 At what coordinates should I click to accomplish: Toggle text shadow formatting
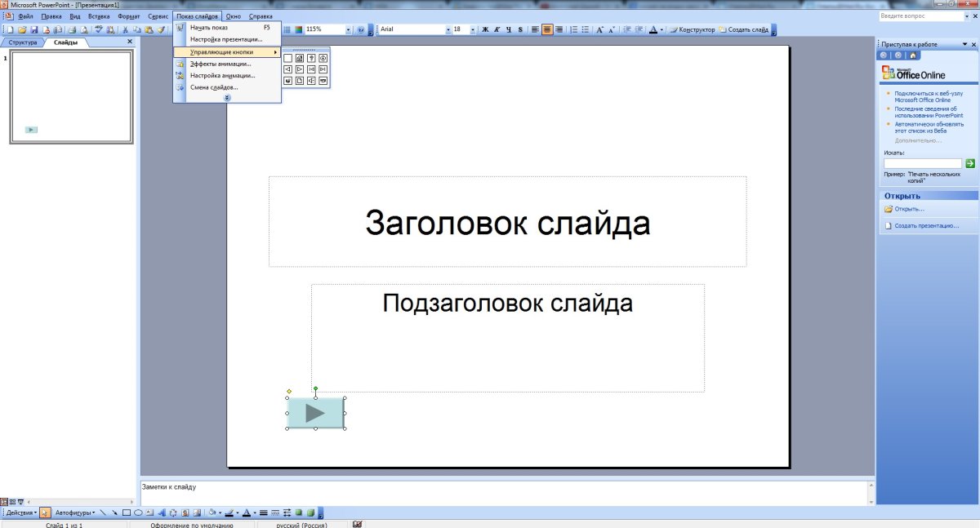tap(519, 29)
